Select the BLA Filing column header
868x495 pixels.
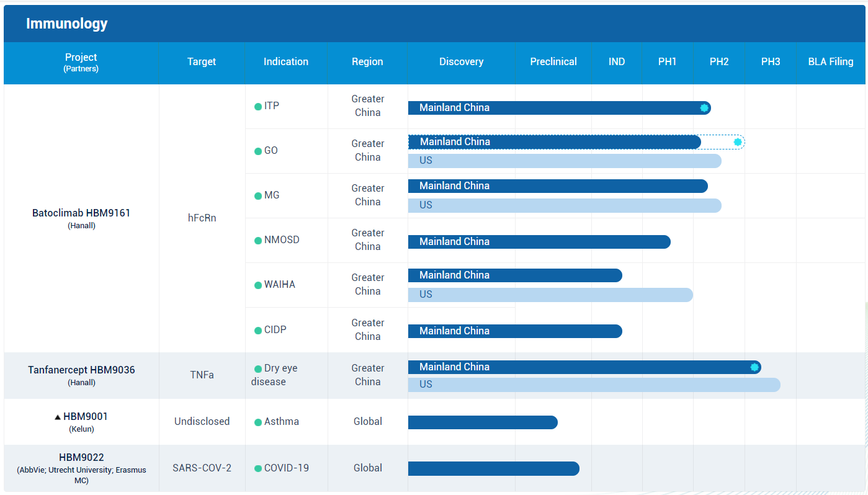point(830,62)
